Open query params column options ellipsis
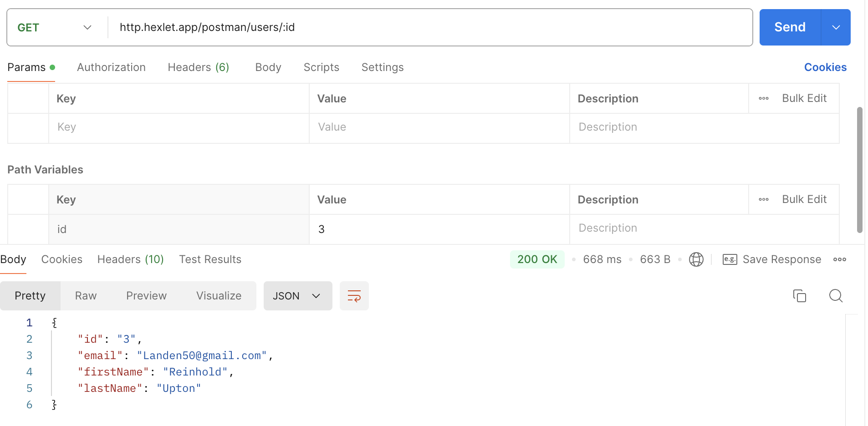 coord(764,98)
